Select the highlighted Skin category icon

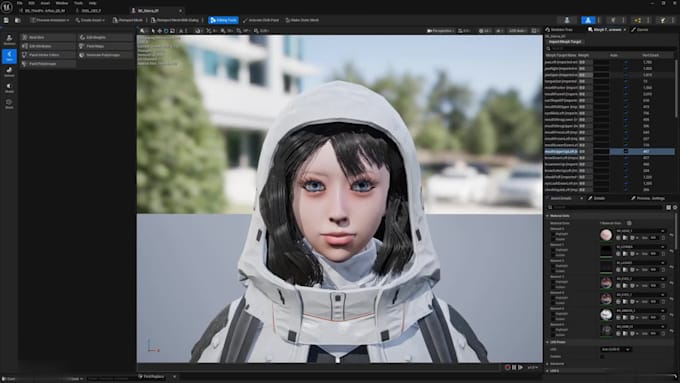pos(9,56)
